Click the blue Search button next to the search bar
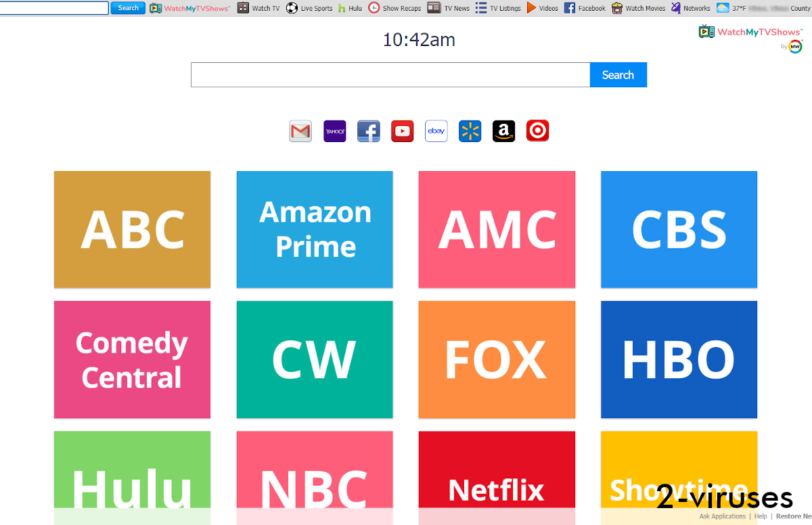This screenshot has width=812, height=525. 618,74
